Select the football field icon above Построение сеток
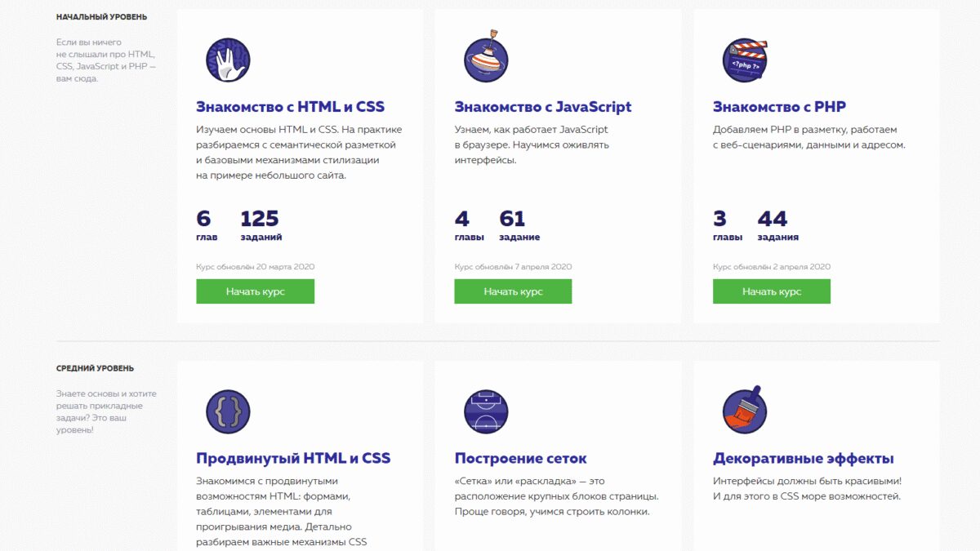The width and height of the screenshot is (980, 551). (486, 412)
